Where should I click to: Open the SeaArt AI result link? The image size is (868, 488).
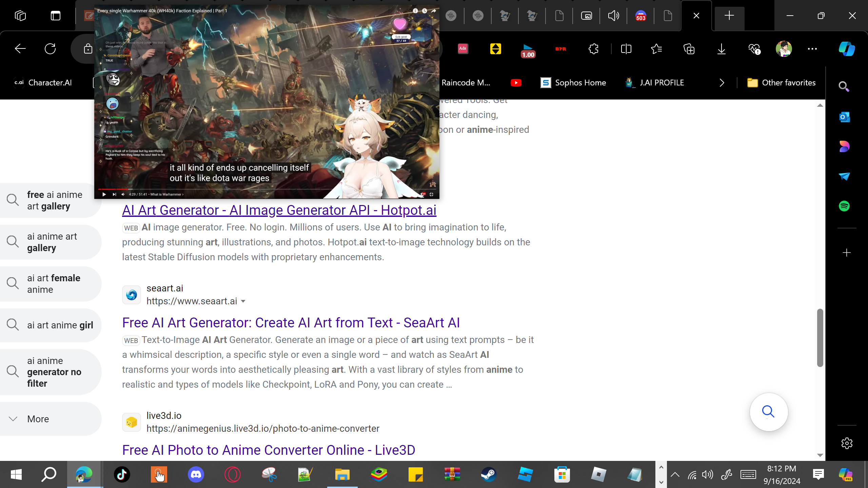tap(291, 323)
